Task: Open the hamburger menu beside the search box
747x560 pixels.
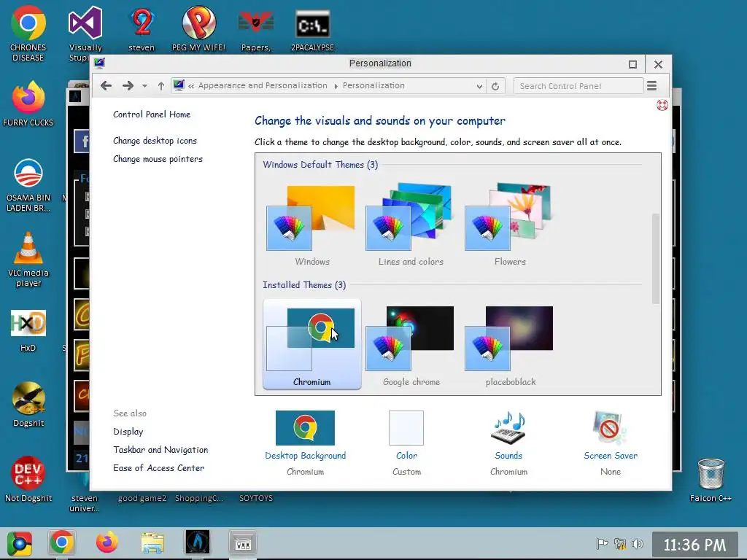Action: click(x=651, y=86)
